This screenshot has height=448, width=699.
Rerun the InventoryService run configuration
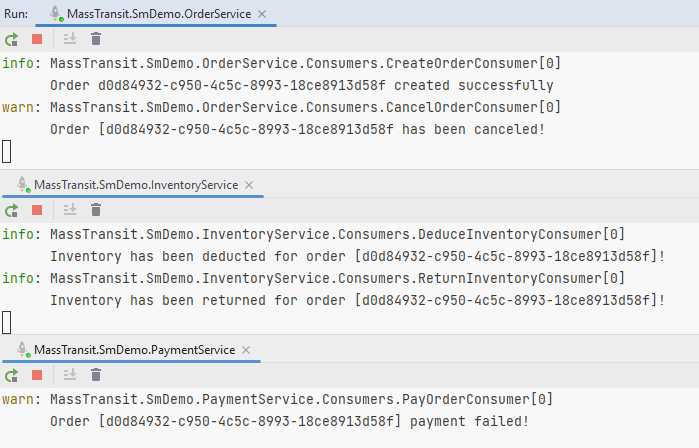(x=12, y=210)
